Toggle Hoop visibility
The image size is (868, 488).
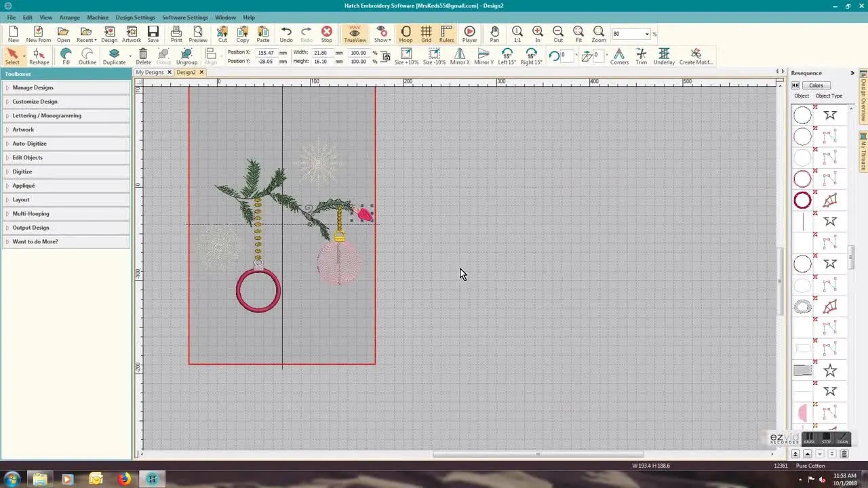(x=406, y=35)
